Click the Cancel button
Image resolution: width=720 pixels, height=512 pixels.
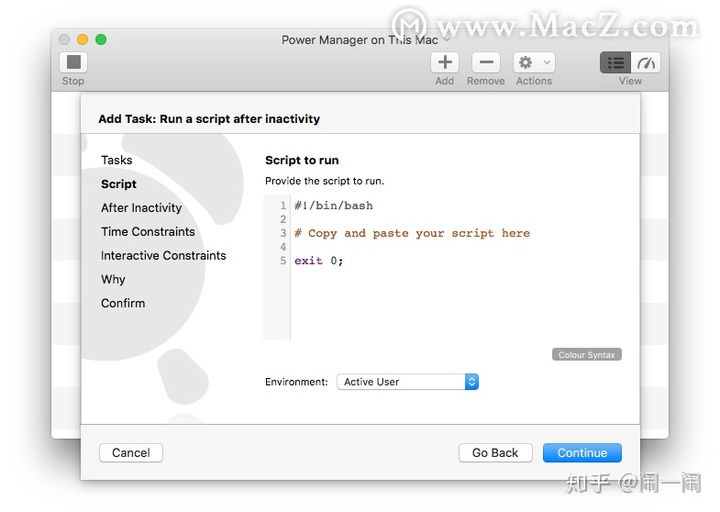click(131, 453)
